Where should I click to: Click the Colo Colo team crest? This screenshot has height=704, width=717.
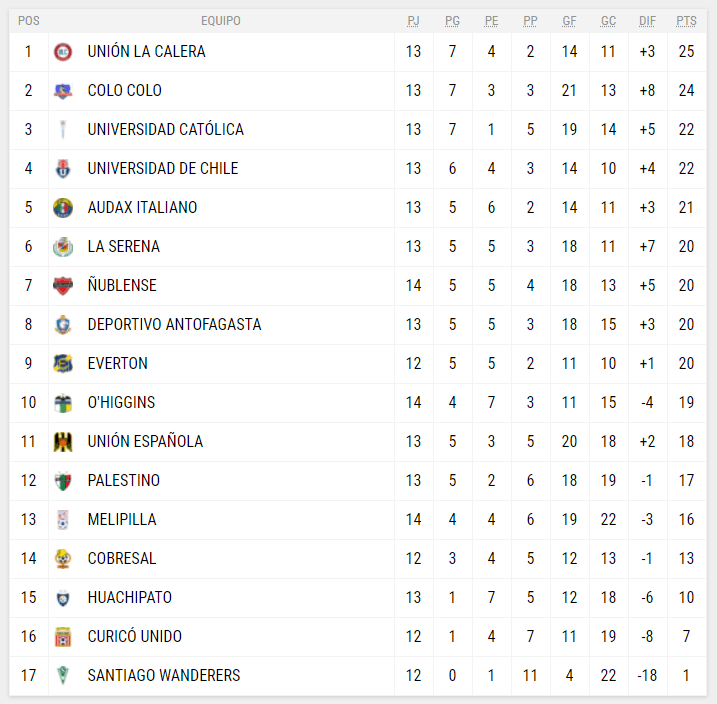[63, 90]
